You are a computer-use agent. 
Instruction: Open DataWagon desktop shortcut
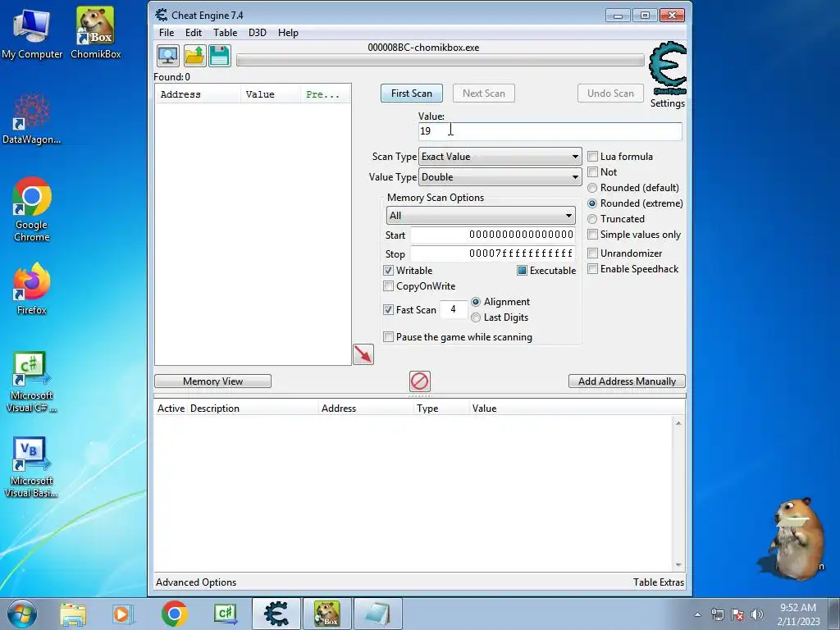pos(32,119)
